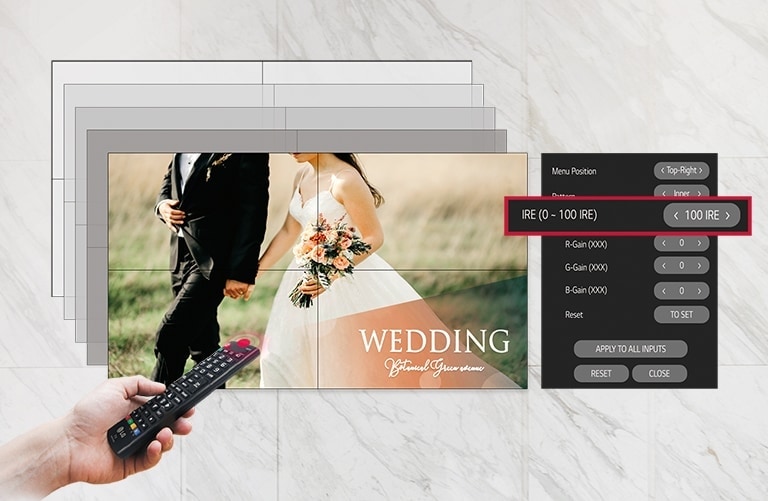768x501 pixels.
Task: Click left arrow of Menu Position
Action: 662,171
